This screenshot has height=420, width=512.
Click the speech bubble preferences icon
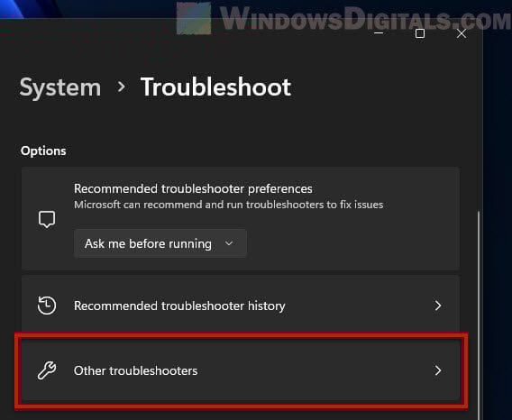point(47,219)
